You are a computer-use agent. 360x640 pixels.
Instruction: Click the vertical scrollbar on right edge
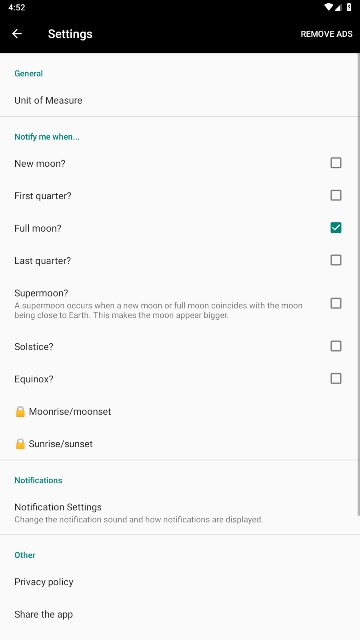pyautogui.click(x=358, y=284)
